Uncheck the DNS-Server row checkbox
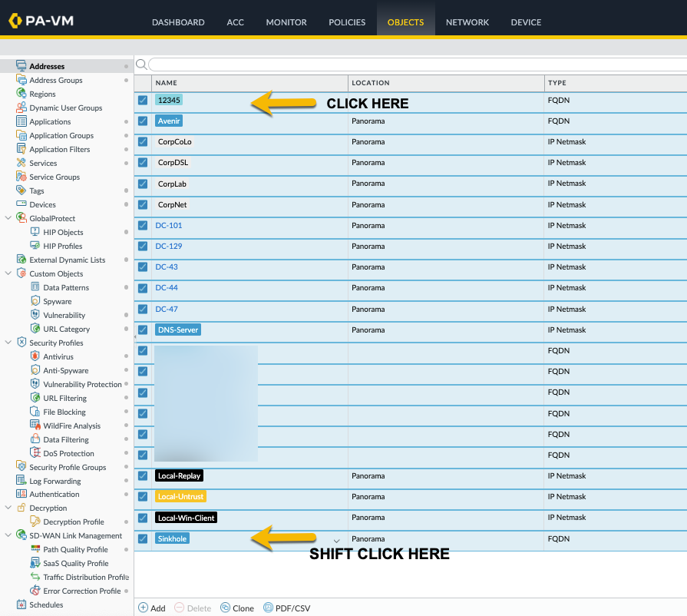687x616 pixels. click(x=143, y=330)
